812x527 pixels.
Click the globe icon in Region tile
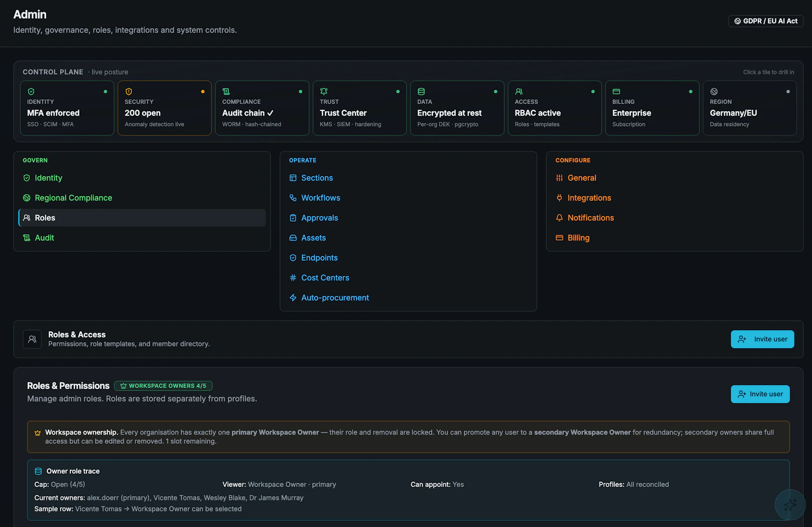pos(714,92)
